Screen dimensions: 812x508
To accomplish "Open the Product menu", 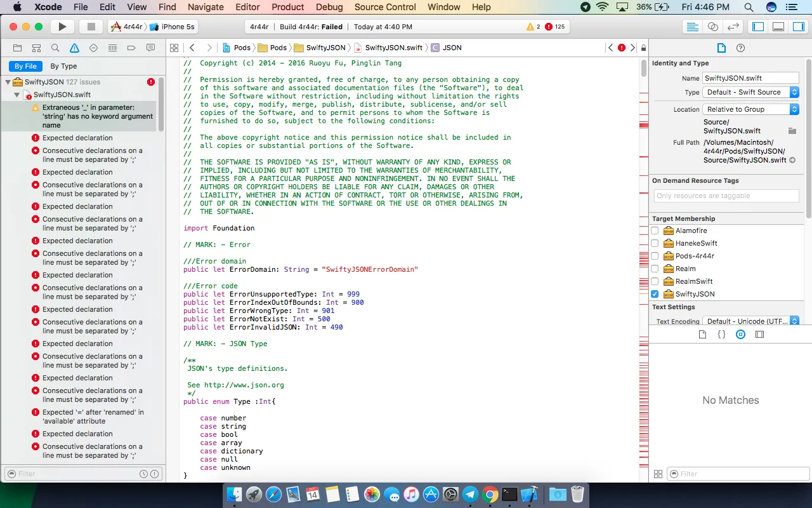I will [288, 7].
